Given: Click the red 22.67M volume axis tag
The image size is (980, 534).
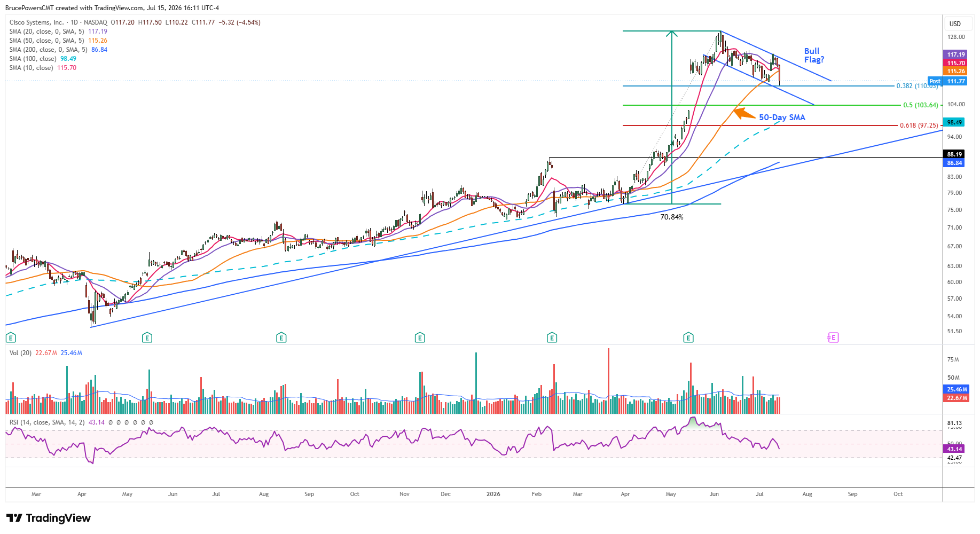Looking at the screenshot, I should (957, 398).
